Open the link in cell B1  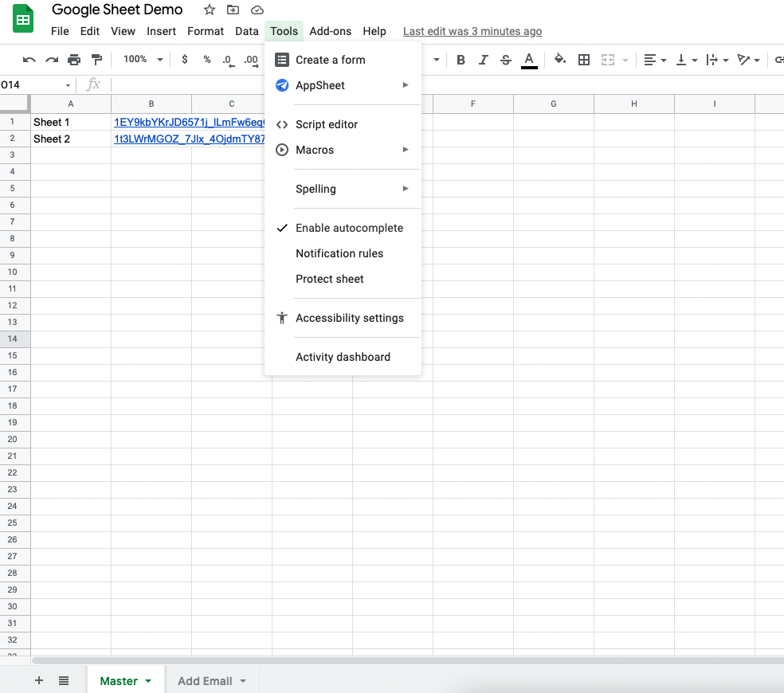(x=189, y=122)
